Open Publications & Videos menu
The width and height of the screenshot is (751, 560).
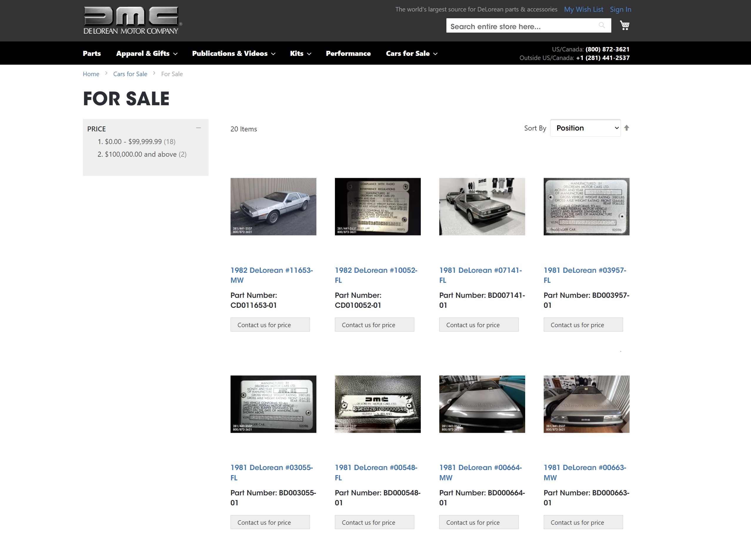click(233, 54)
